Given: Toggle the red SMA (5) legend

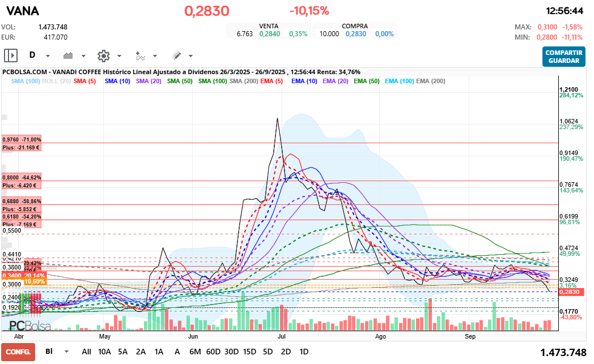Looking at the screenshot, I should (x=84, y=81).
